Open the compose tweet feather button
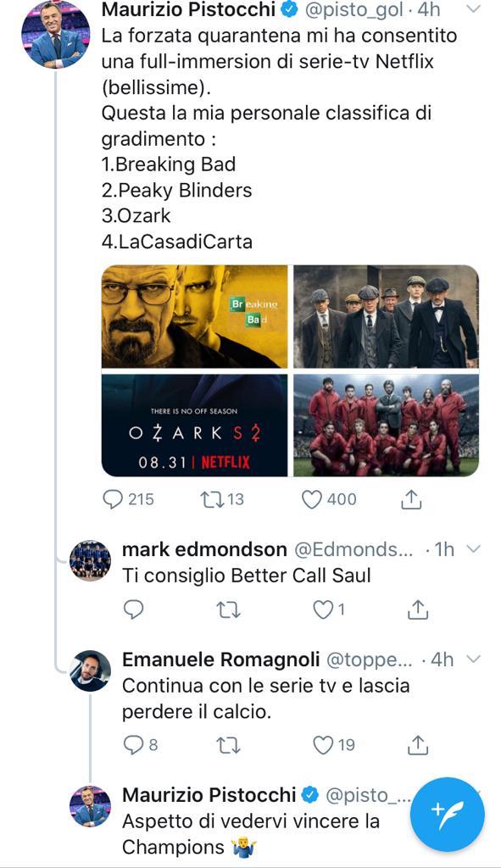The image size is (501, 868). pyautogui.click(x=448, y=814)
